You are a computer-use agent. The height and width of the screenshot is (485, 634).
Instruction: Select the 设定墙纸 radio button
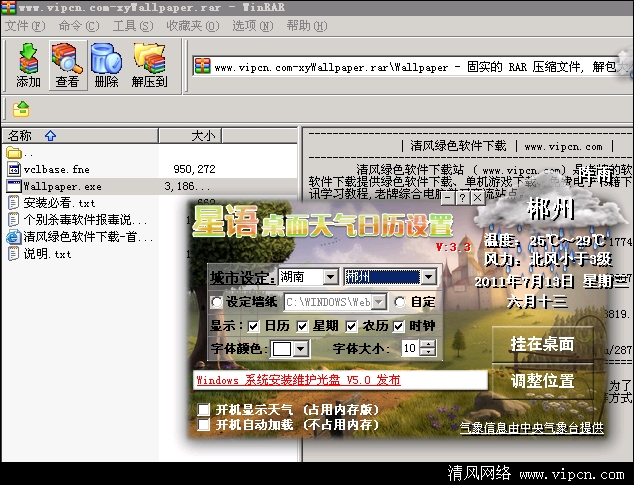point(217,302)
